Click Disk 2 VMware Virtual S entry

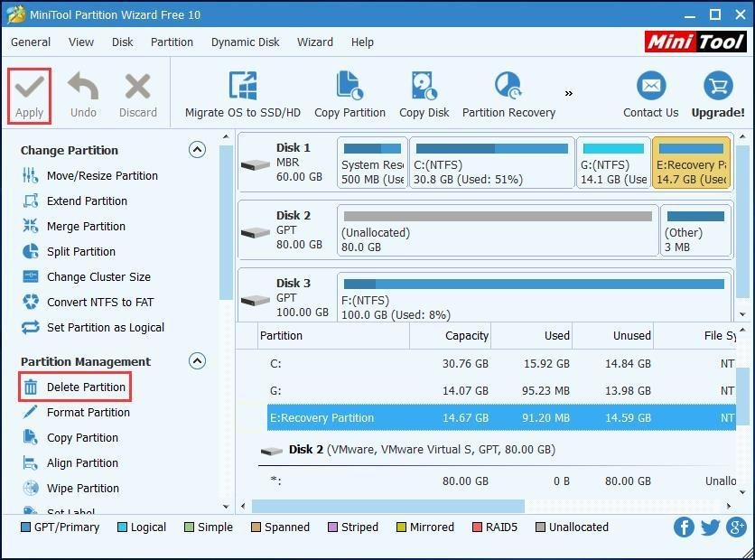pos(407,449)
